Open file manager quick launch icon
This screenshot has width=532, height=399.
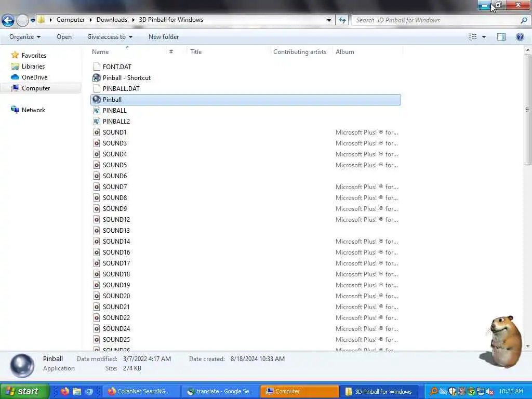[77, 392]
